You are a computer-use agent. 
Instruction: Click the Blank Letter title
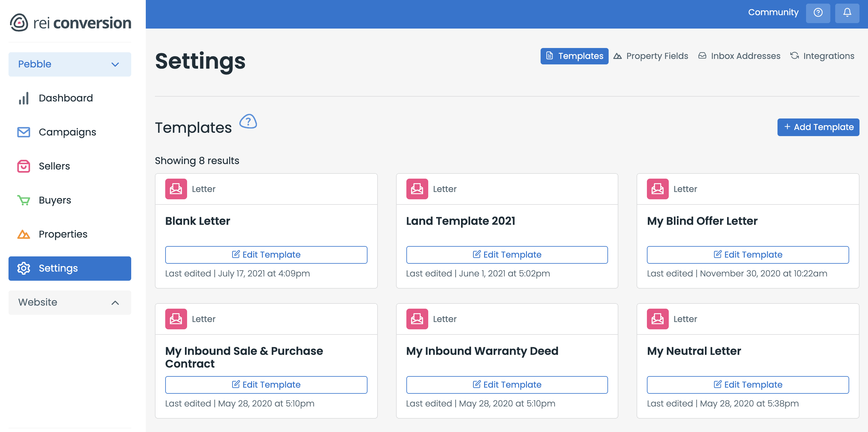click(197, 221)
